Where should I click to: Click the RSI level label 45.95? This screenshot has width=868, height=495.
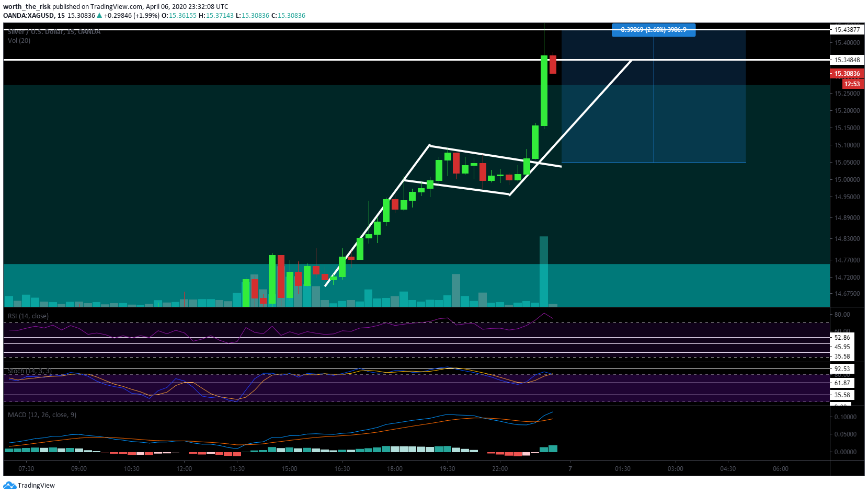coord(842,347)
